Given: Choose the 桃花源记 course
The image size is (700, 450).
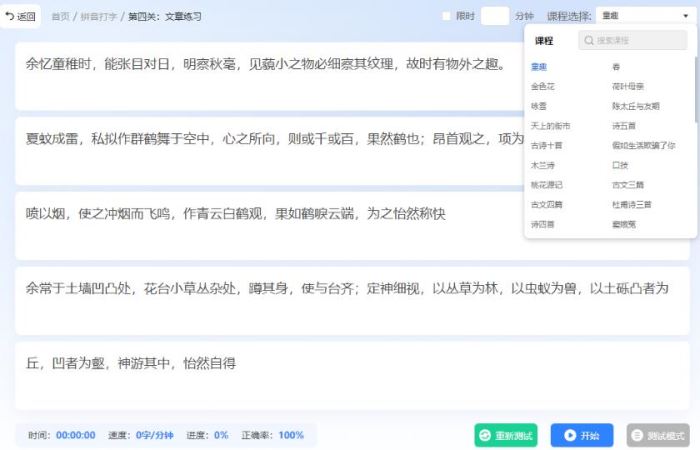Looking at the screenshot, I should click(x=546, y=185).
